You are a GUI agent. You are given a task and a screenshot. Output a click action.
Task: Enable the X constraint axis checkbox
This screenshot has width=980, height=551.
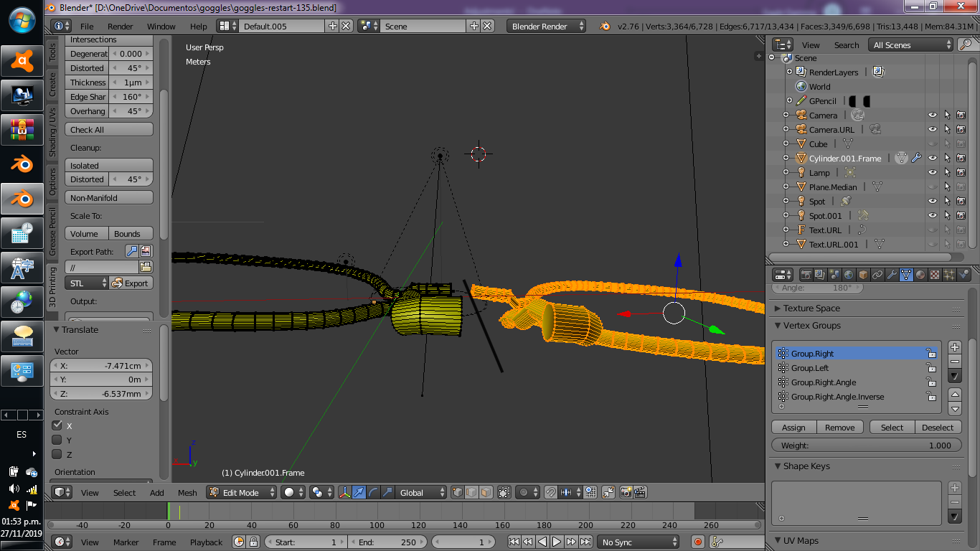(57, 425)
